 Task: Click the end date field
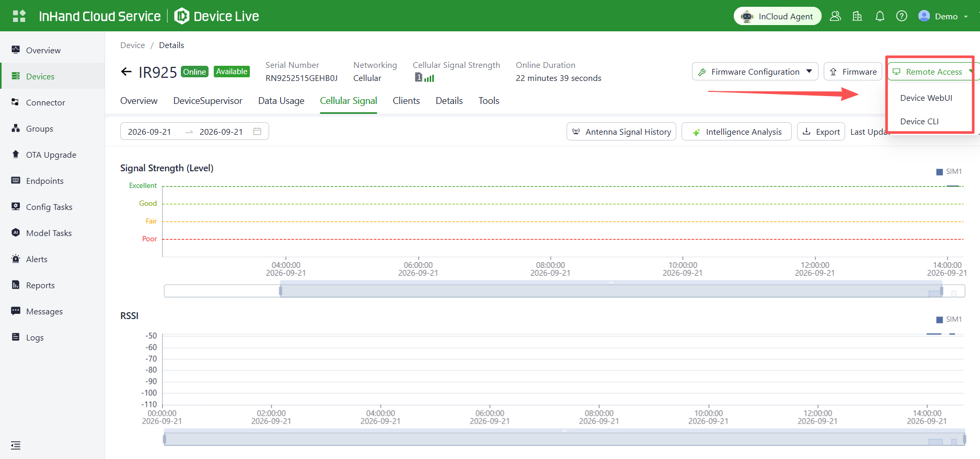[x=221, y=132]
